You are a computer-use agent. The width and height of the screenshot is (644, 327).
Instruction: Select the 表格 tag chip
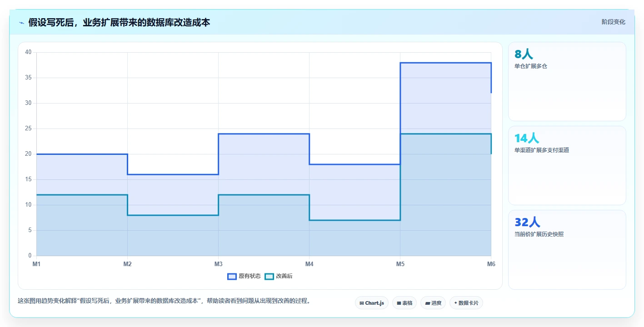(x=404, y=303)
